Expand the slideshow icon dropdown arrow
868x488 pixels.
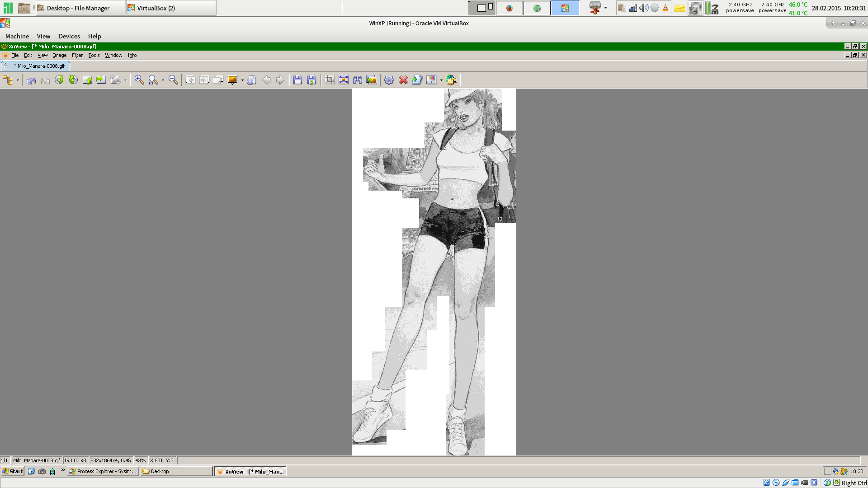pos(242,80)
